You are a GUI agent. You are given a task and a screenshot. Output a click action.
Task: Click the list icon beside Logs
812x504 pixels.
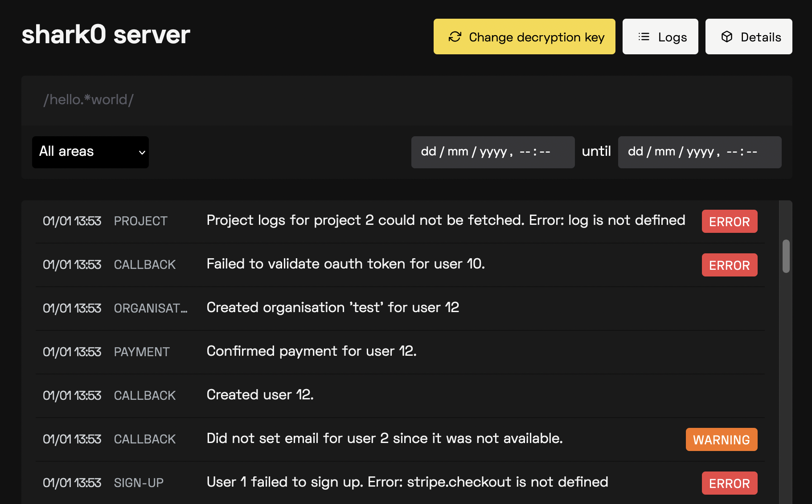tap(644, 37)
